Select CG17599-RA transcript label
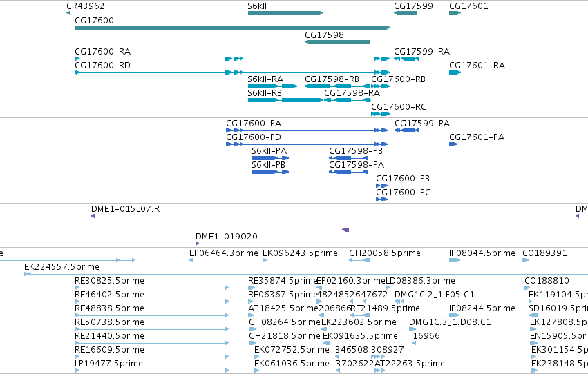The image size is (588, 374). (422, 52)
